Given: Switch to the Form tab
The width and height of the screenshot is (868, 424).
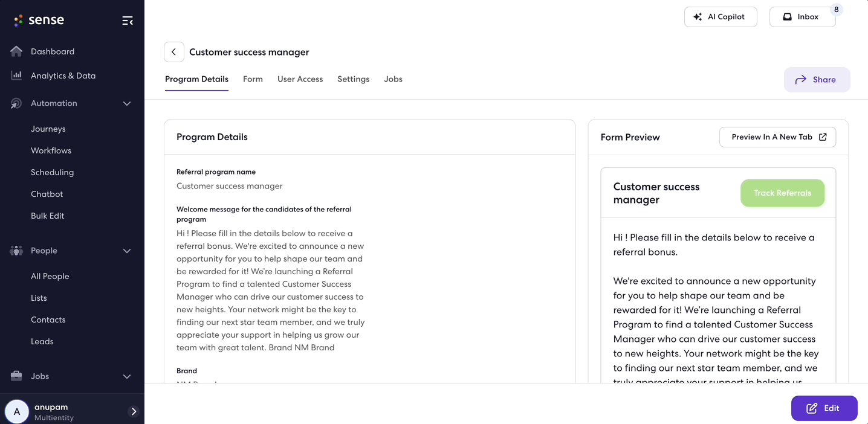Looking at the screenshot, I should (253, 79).
